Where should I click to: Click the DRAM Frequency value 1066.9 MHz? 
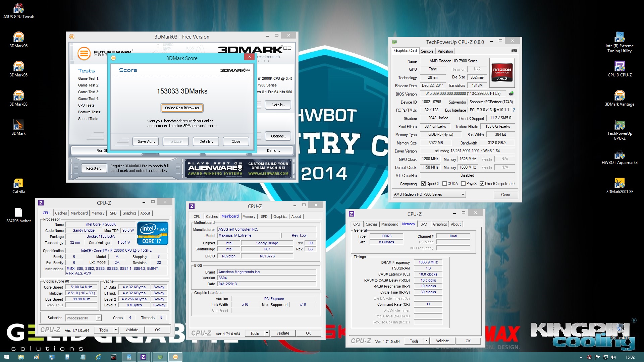(428, 262)
